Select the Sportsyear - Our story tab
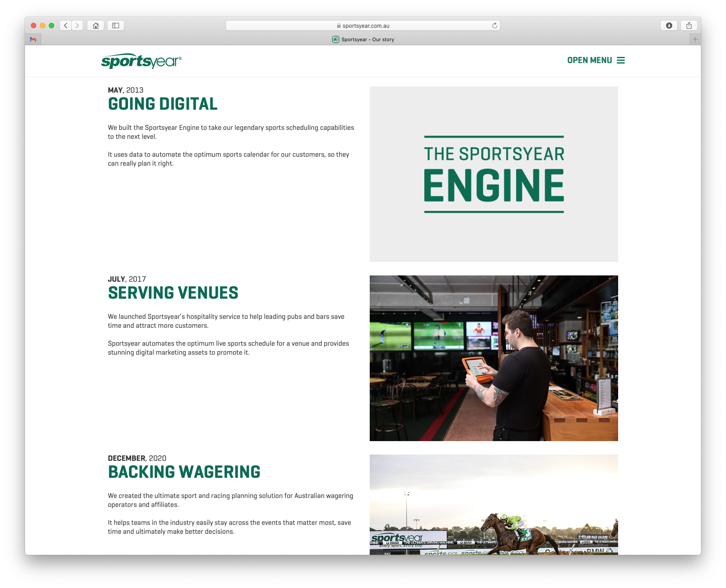This screenshot has width=726, height=588. tap(363, 39)
